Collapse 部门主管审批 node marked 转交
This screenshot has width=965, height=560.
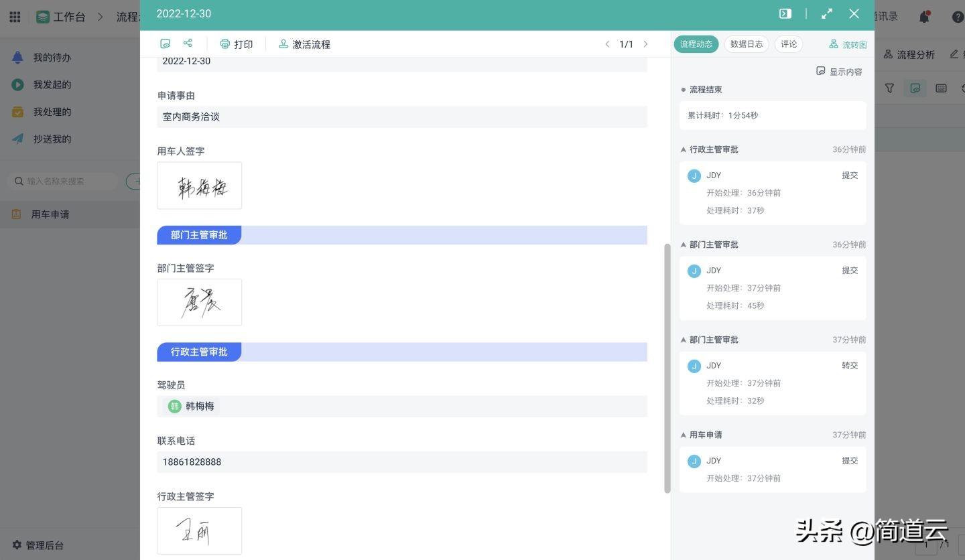pyautogui.click(x=684, y=340)
